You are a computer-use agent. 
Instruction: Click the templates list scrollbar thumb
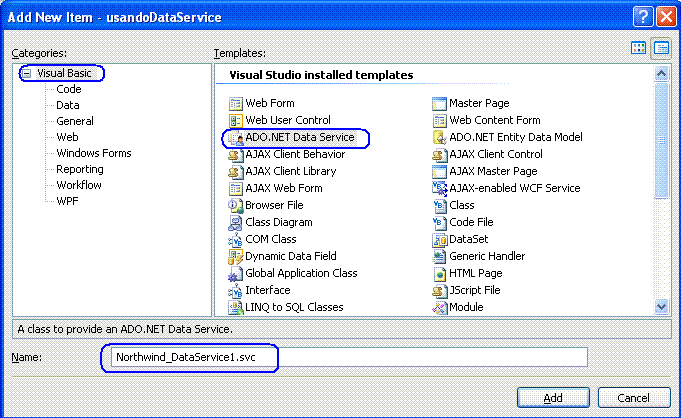click(661, 140)
